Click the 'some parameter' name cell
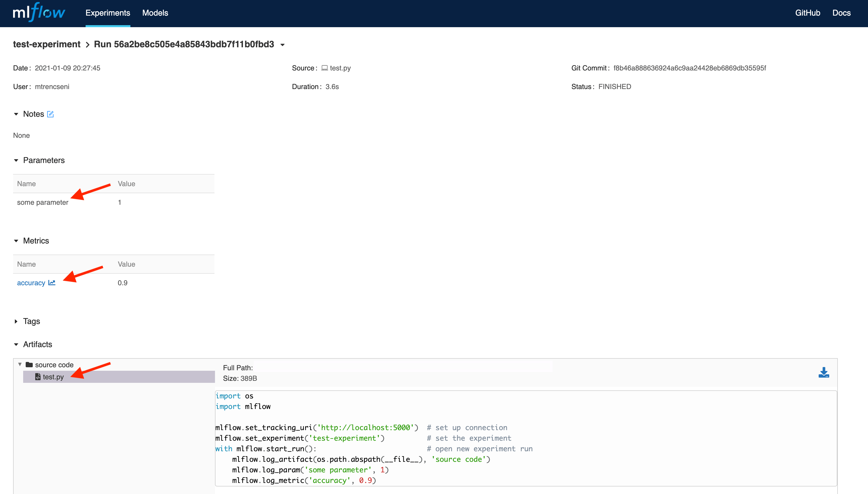 [x=43, y=202]
